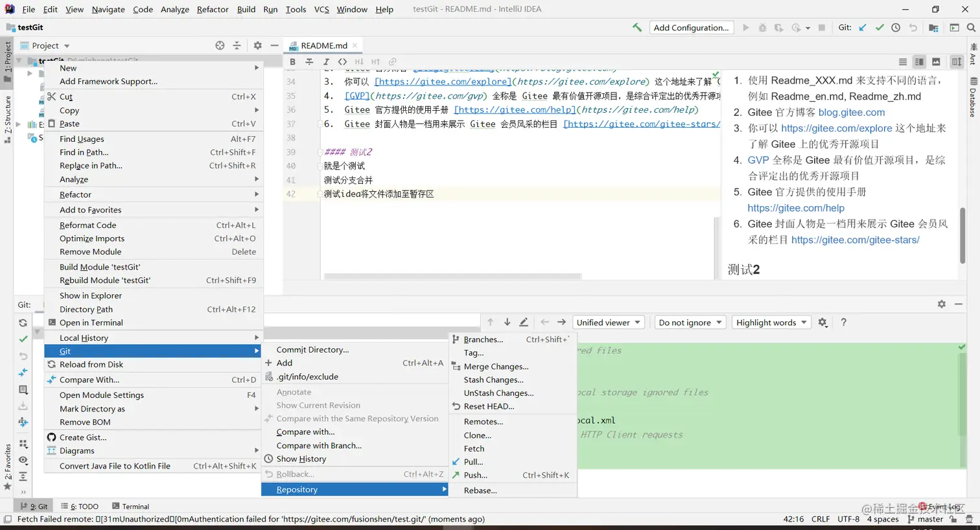Open the Refactor menu in menu bar
Image resolution: width=980 pixels, height=530 pixels.
213,9
